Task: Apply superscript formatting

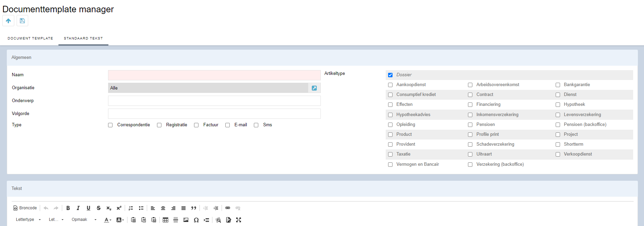Action: click(x=119, y=208)
